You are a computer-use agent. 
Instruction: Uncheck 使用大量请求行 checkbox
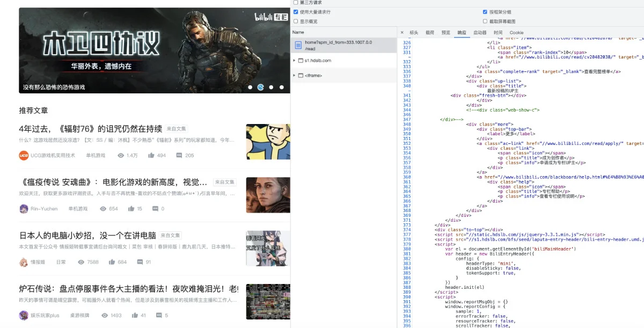coord(296,12)
